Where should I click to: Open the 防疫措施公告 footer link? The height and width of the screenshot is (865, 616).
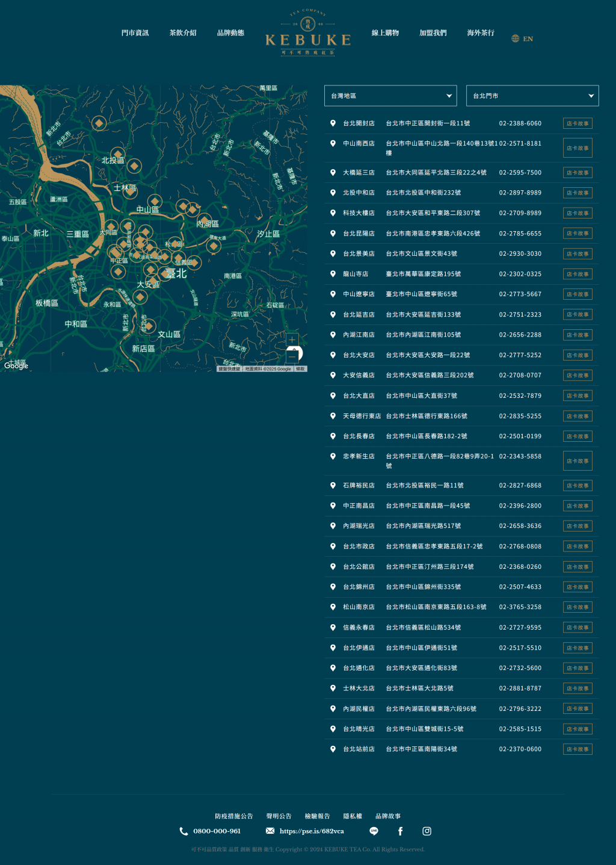234,816
